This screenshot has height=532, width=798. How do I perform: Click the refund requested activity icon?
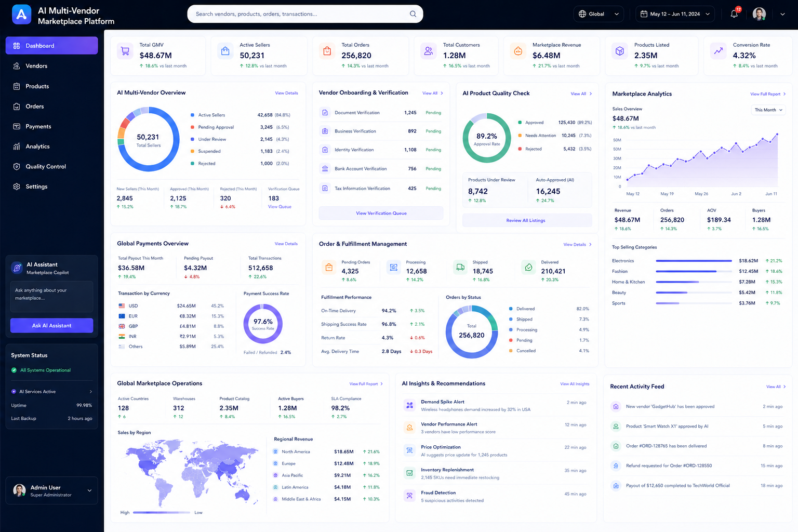[x=616, y=465]
